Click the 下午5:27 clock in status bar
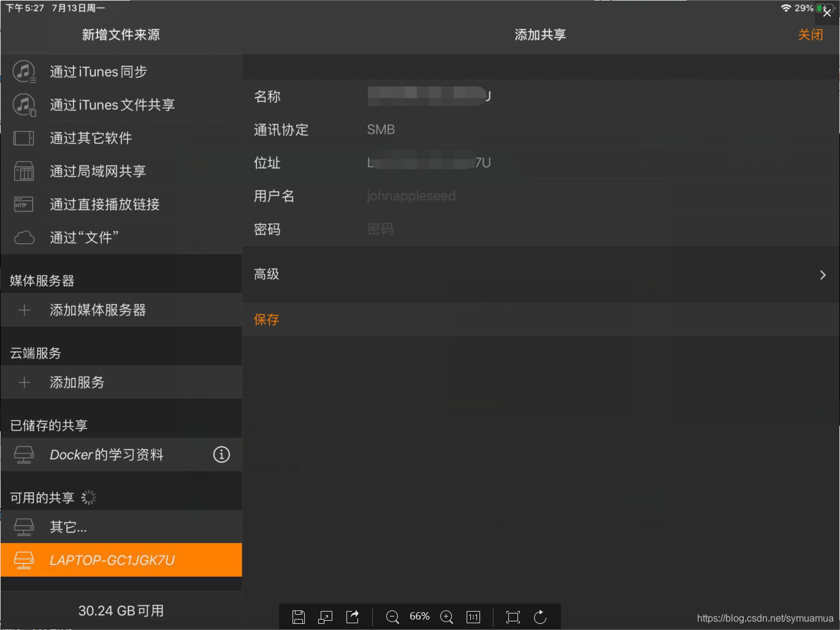 [x=25, y=8]
